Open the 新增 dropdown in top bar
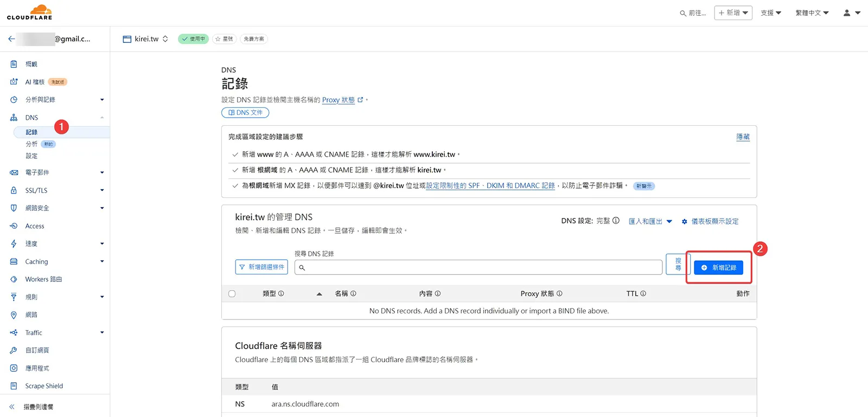The height and width of the screenshot is (417, 868). (x=733, y=12)
